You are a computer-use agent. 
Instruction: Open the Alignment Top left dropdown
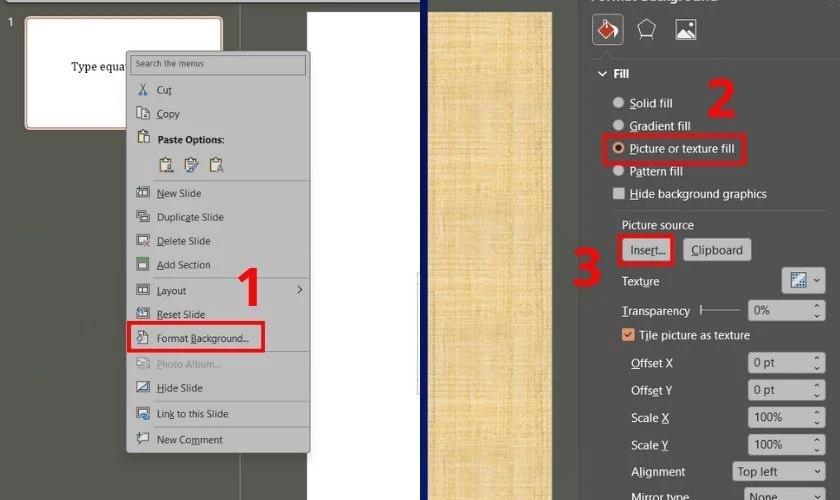[x=778, y=472]
